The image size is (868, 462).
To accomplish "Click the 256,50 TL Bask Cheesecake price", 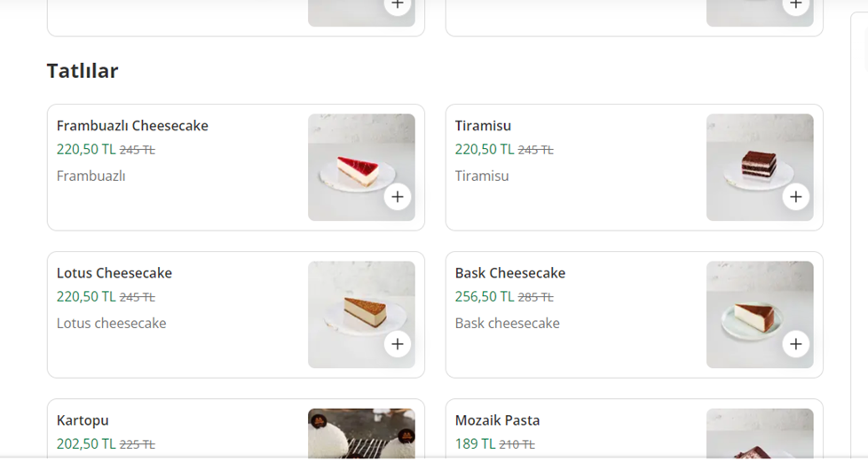I will (485, 297).
